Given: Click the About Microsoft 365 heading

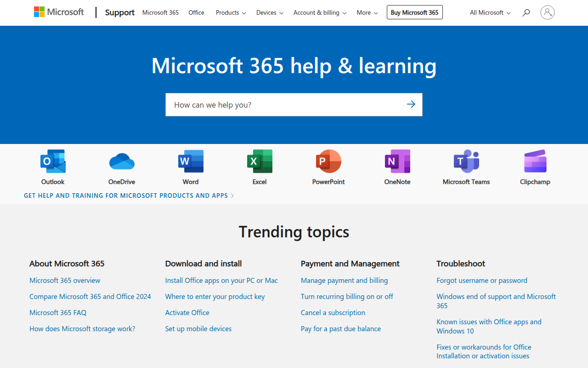Looking at the screenshot, I should click(67, 264).
